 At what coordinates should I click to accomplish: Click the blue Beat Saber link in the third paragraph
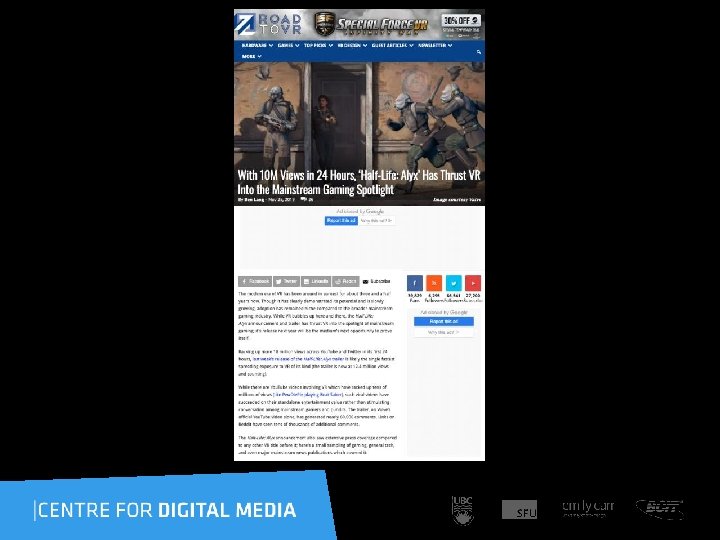308,394
